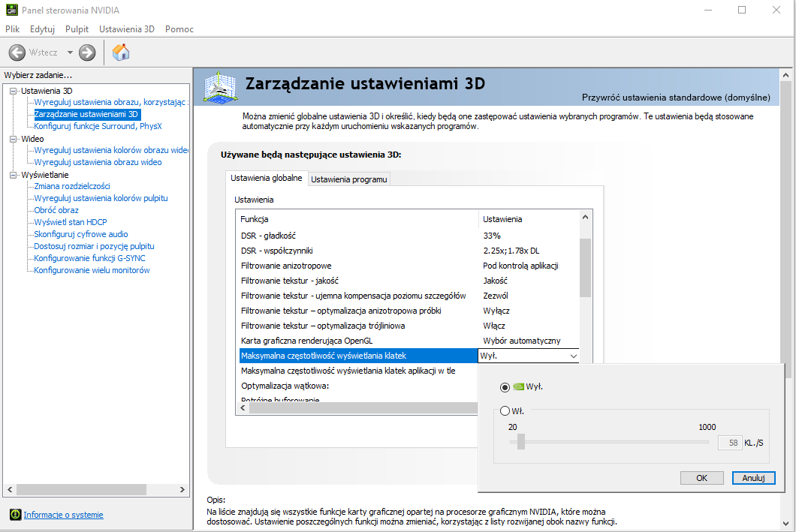Click the Funkcja column header
This screenshot has height=532, width=796.
pos(357,219)
